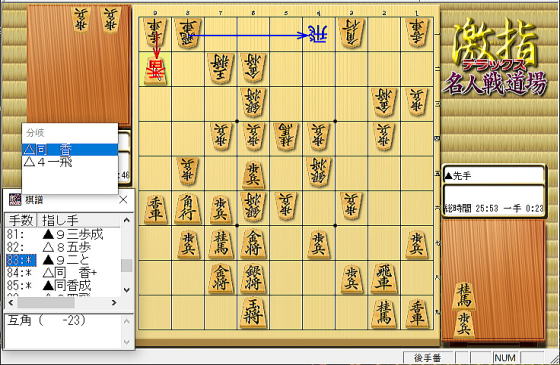The image size is (560, 365).
Task: Click the 棋譜 panel title icon
Action: pyautogui.click(x=15, y=200)
